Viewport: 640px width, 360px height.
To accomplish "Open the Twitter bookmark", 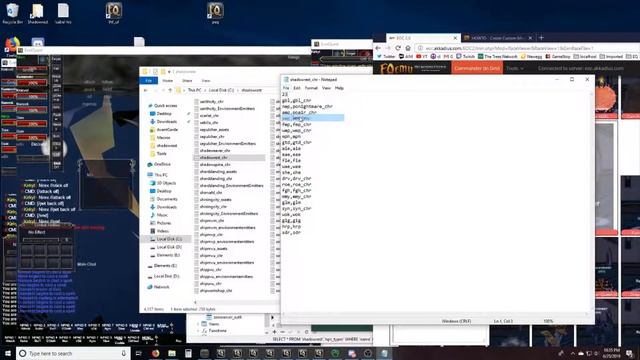I will [x=386, y=56].
